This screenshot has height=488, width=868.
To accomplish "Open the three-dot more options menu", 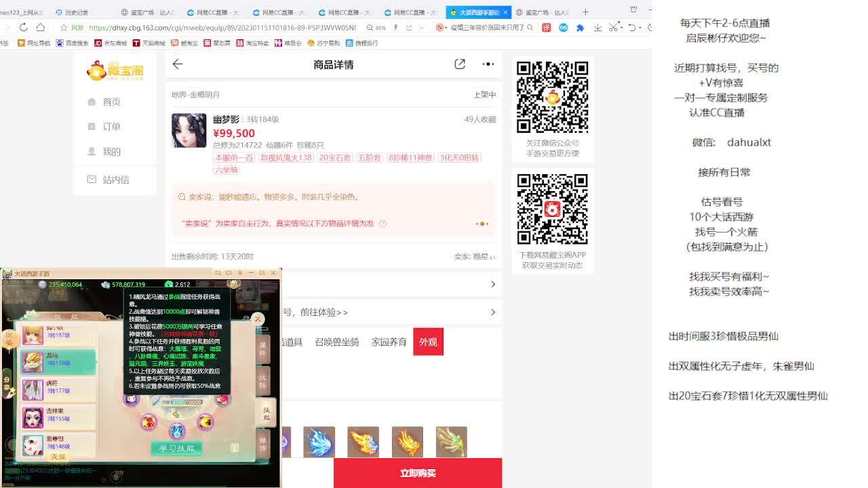I will click(488, 64).
